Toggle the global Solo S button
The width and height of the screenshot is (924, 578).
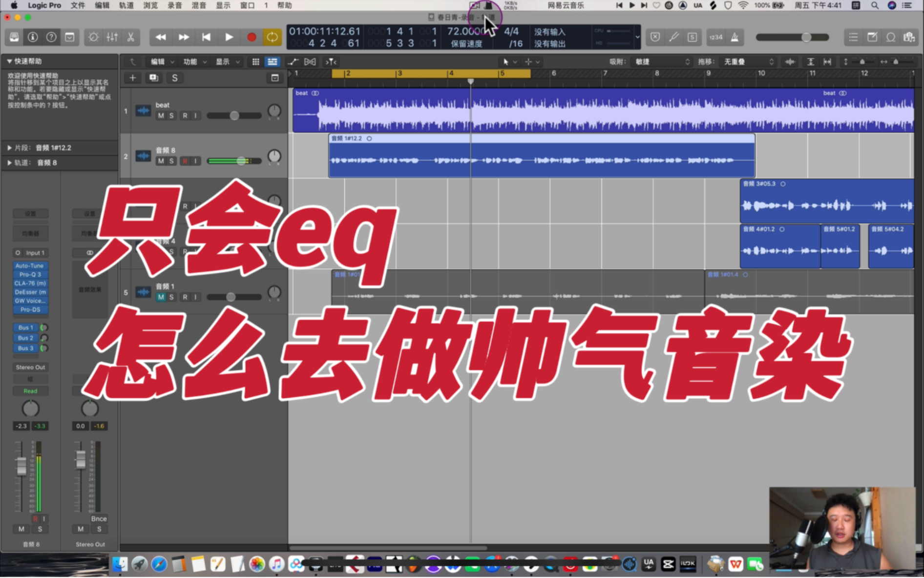point(175,78)
